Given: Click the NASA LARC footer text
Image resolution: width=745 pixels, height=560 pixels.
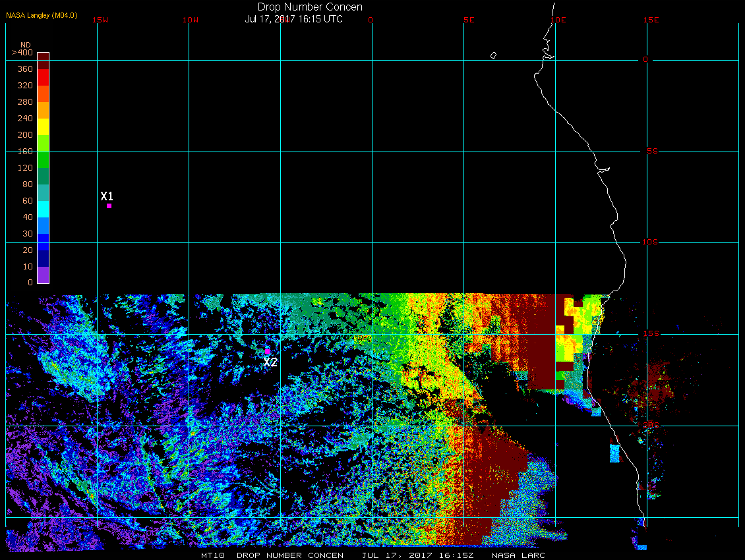Looking at the screenshot, I should pyautogui.click(x=518, y=555).
